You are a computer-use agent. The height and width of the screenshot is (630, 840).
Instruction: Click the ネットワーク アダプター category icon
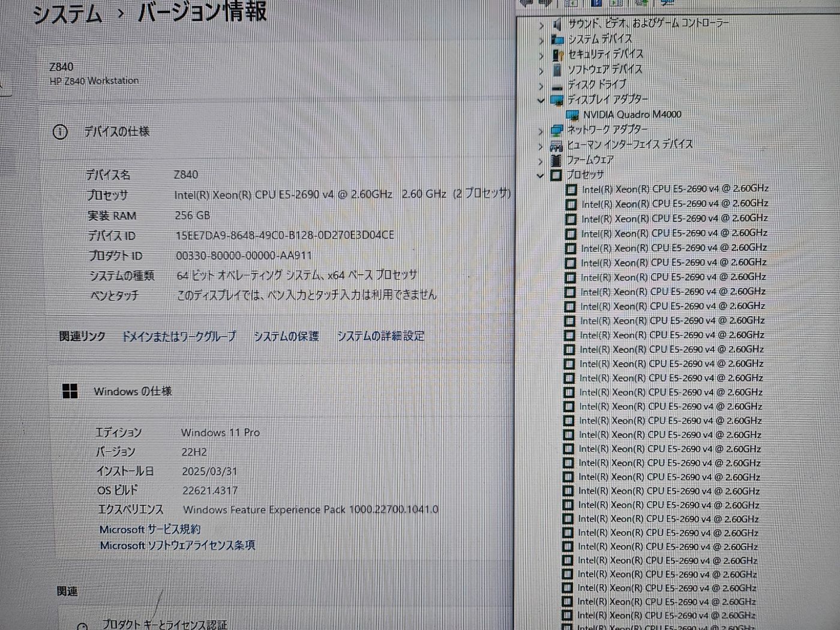click(x=557, y=130)
